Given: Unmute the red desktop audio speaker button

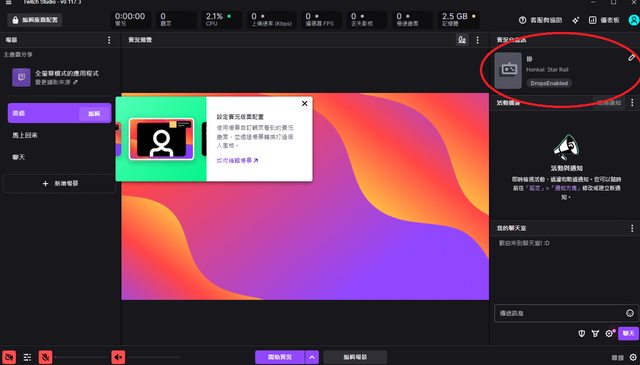Looking at the screenshot, I should point(118,357).
